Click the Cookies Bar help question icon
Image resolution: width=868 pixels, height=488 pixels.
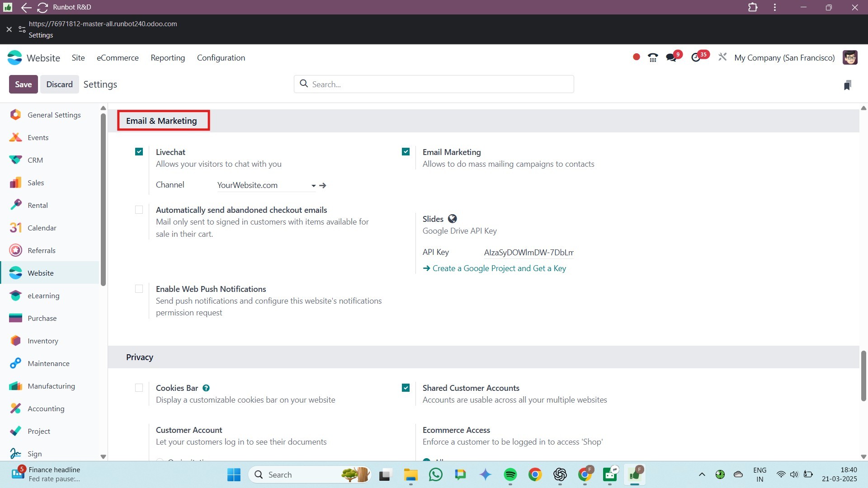click(x=206, y=388)
